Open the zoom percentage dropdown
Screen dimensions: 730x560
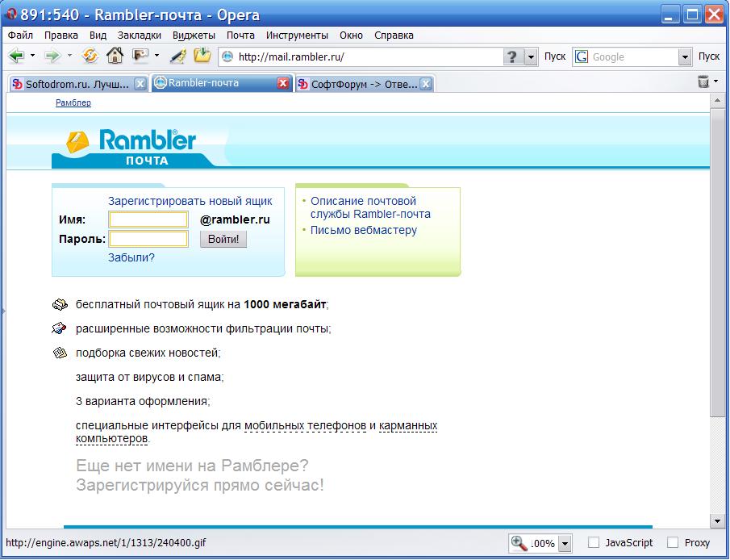(x=565, y=543)
